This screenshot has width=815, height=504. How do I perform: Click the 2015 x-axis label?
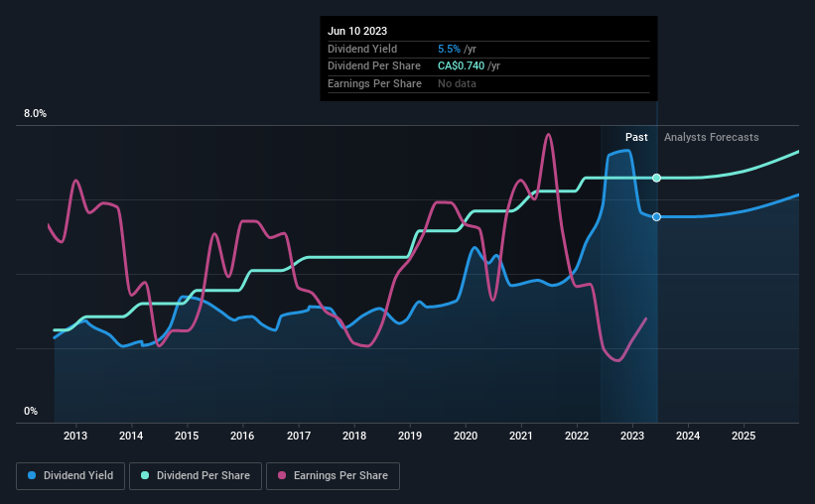click(187, 436)
